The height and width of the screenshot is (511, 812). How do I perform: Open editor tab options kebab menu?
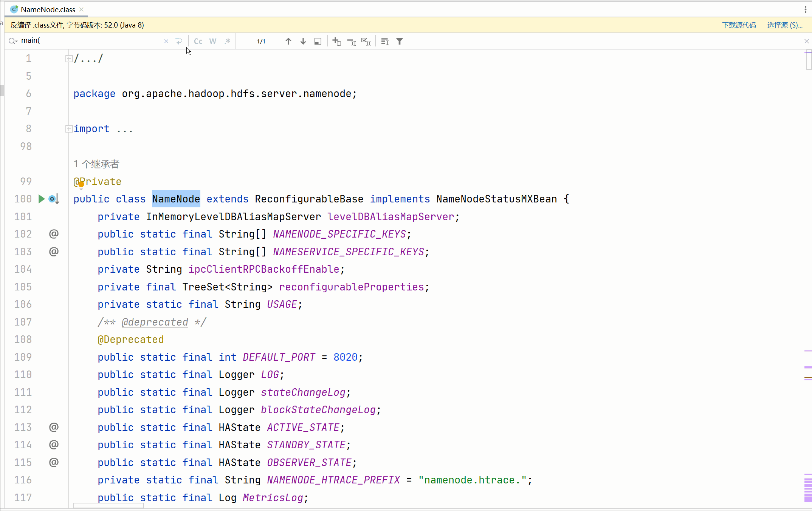[x=805, y=9]
